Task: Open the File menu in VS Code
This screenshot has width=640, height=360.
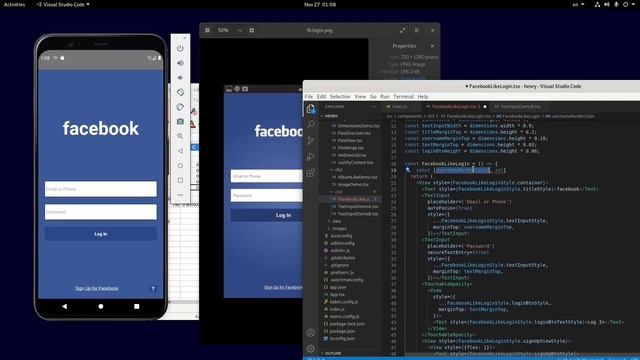Action: tap(309, 97)
